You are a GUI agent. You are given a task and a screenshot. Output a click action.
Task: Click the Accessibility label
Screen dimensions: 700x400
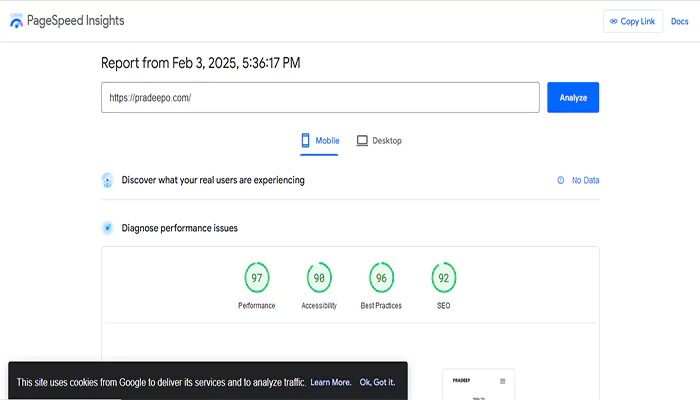(319, 305)
